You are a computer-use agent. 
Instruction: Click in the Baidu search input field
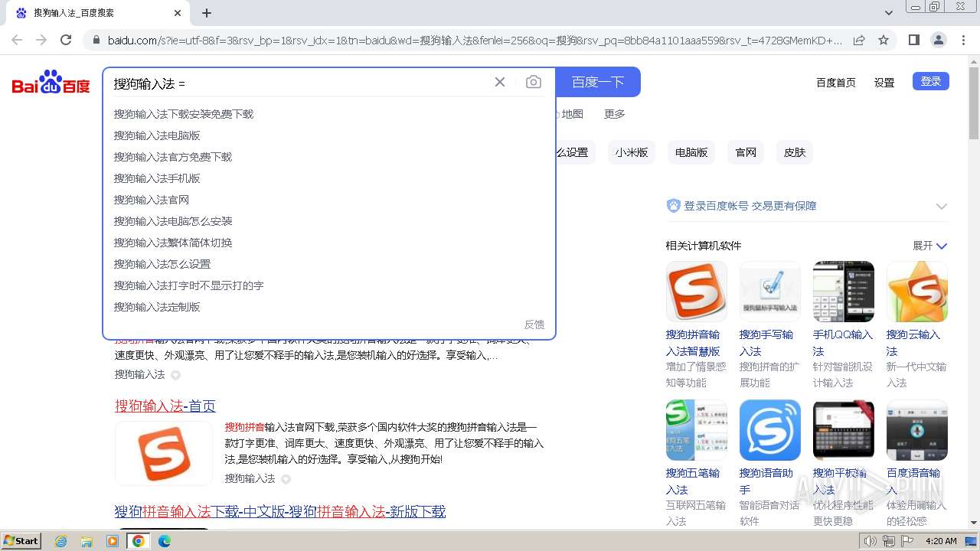click(x=299, y=83)
